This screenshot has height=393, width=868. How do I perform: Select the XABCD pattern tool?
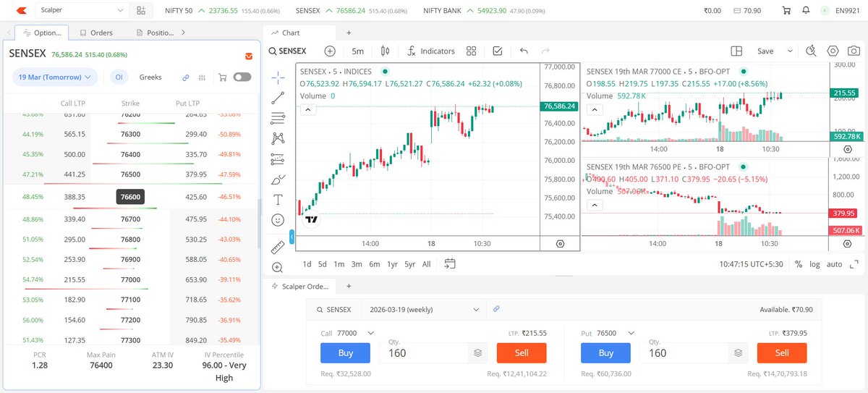tap(278, 138)
